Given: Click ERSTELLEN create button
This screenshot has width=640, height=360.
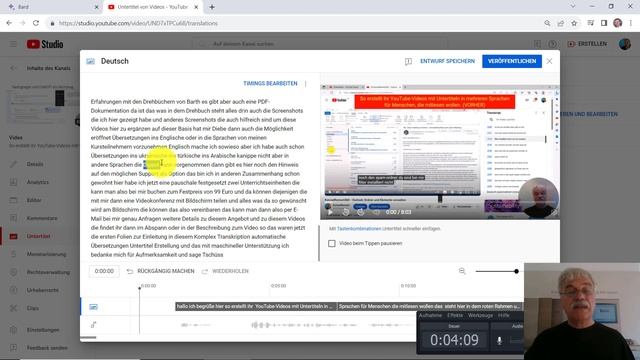Looking at the screenshot, I should pyautogui.click(x=587, y=44).
